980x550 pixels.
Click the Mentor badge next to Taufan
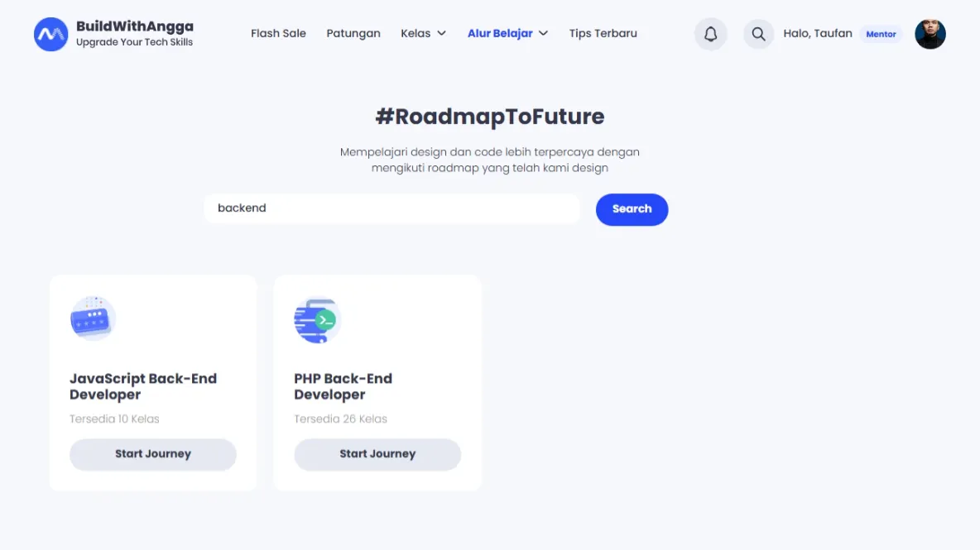[x=881, y=34]
